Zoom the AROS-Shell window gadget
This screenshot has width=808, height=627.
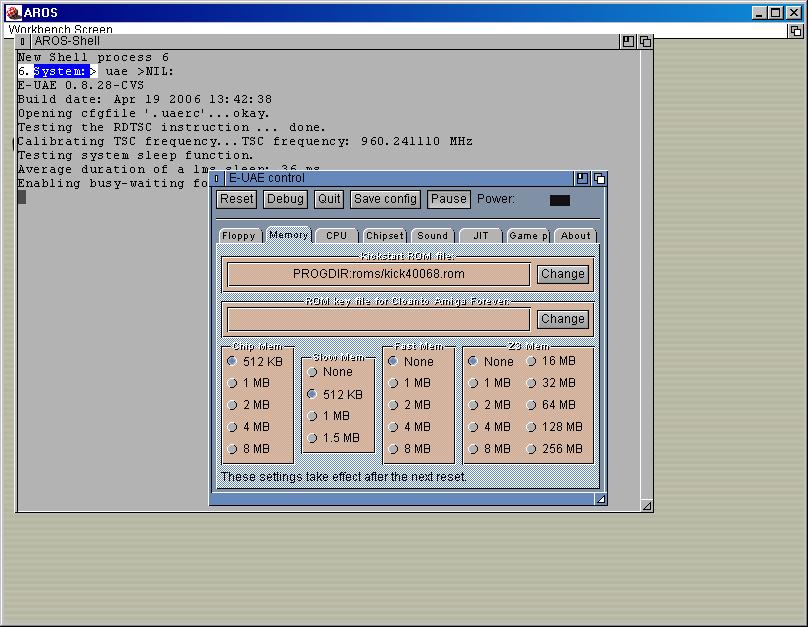pyautogui.click(x=628, y=41)
